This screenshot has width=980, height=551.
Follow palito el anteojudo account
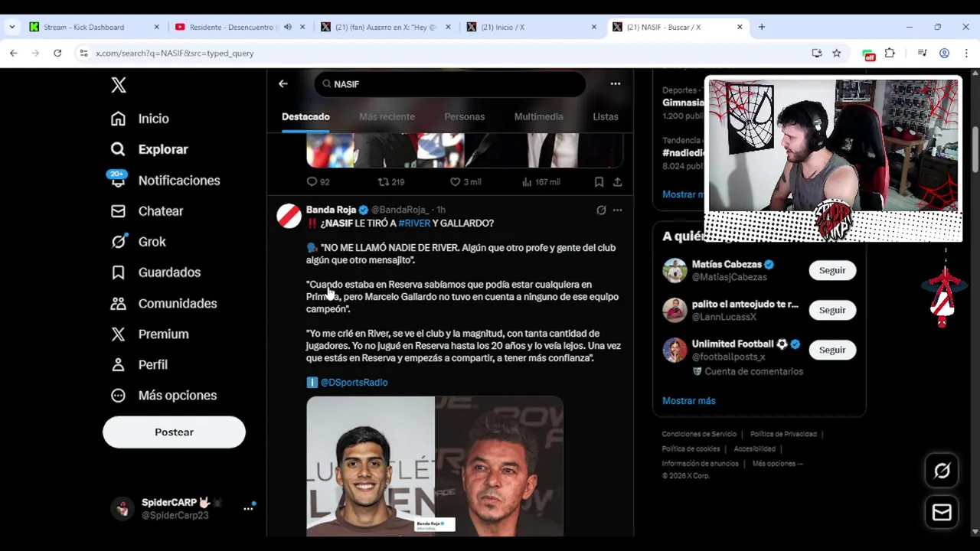tap(832, 310)
